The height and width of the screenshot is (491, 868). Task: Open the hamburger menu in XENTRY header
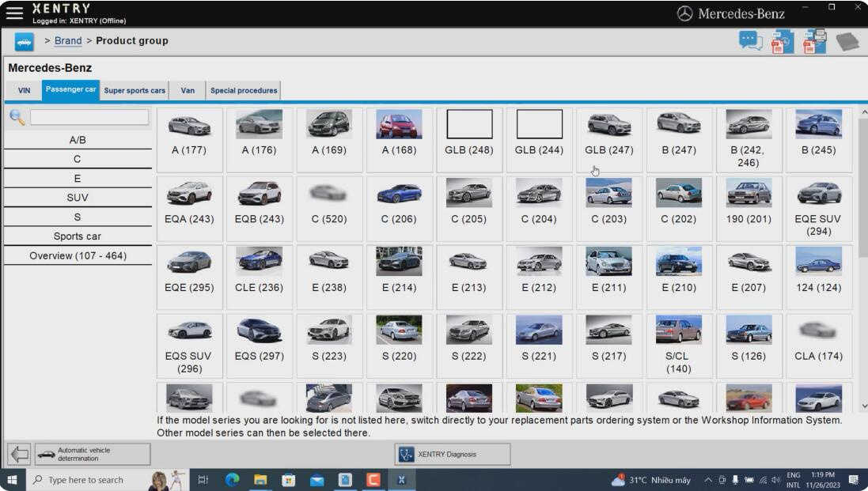[14, 13]
